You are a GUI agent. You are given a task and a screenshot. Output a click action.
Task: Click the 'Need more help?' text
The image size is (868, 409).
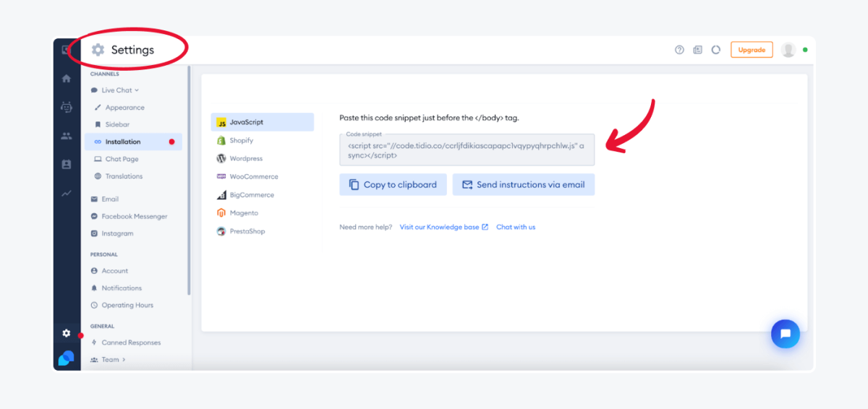[x=366, y=227]
